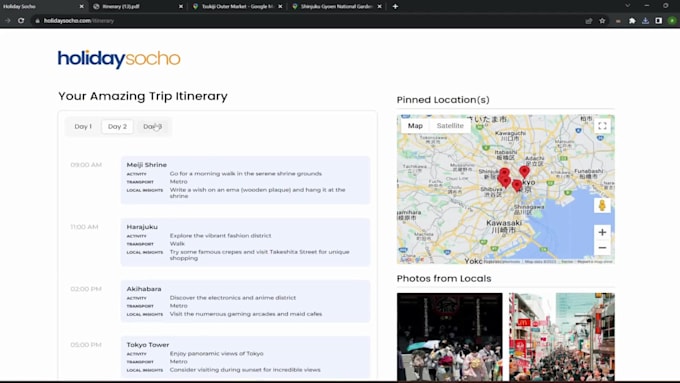Close the Tsukiji Outer Market tab
Screen dimensions: 680x383
coord(280,7)
